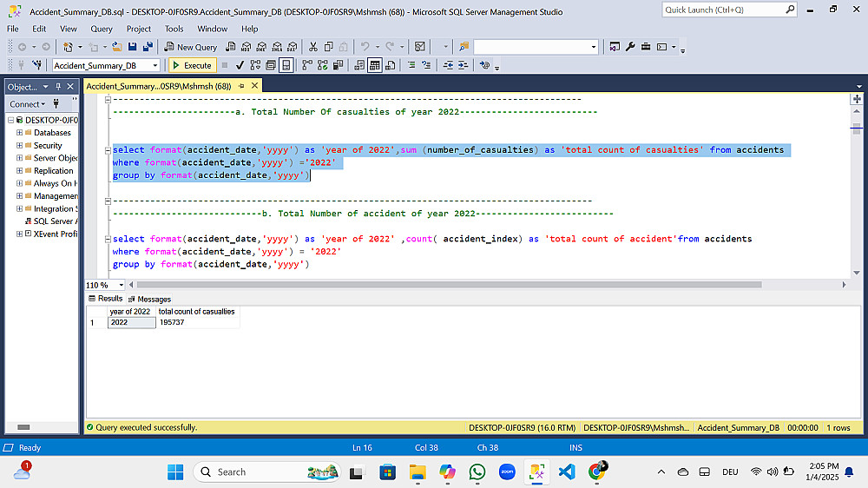The width and height of the screenshot is (868, 488).
Task: Display the estimated execution plan
Action: [x=255, y=65]
